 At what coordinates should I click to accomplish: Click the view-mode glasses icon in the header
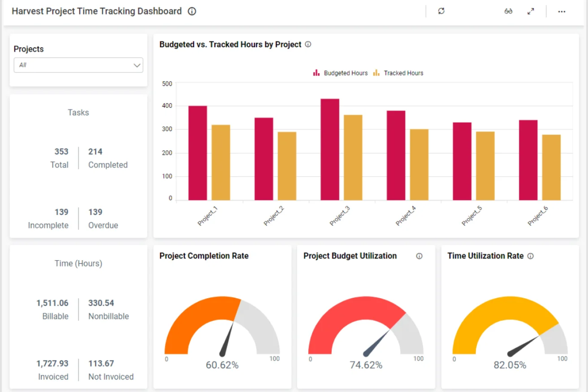508,11
